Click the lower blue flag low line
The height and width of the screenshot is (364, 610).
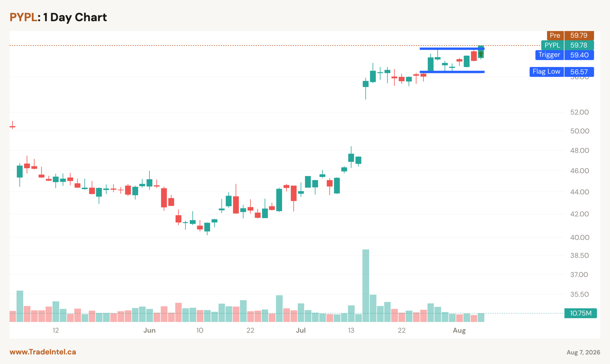pos(452,72)
